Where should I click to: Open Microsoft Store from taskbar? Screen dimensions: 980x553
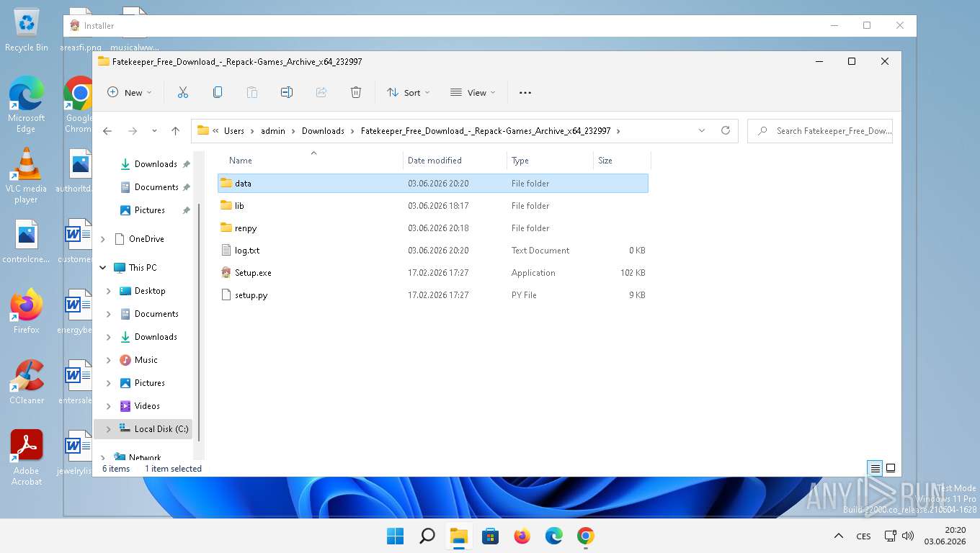[x=491, y=536]
